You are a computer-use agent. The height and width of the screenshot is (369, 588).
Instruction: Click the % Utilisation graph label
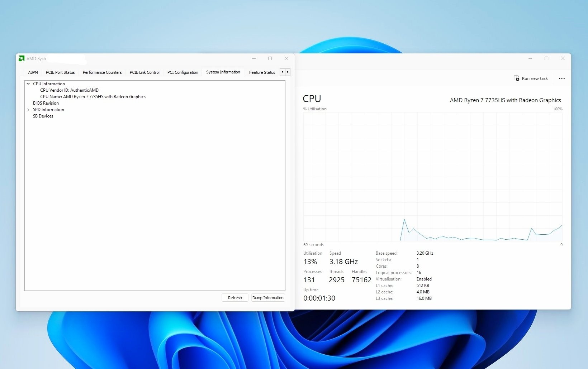point(315,109)
